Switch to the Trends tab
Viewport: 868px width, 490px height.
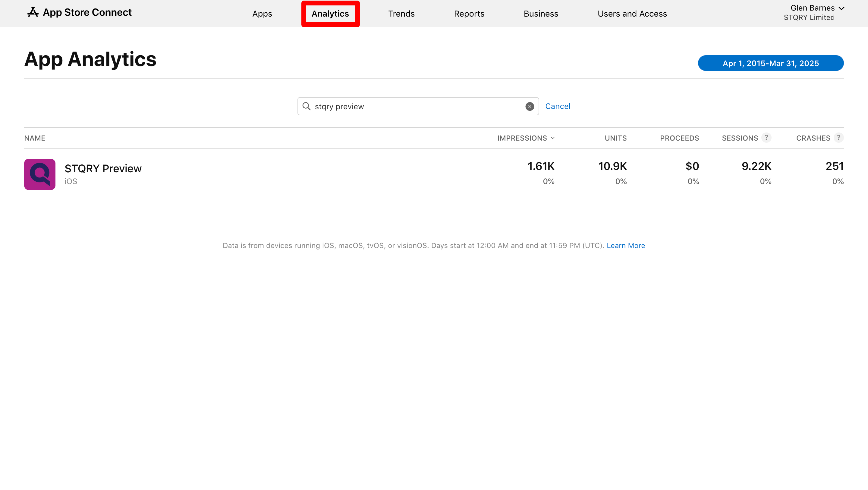click(x=401, y=14)
